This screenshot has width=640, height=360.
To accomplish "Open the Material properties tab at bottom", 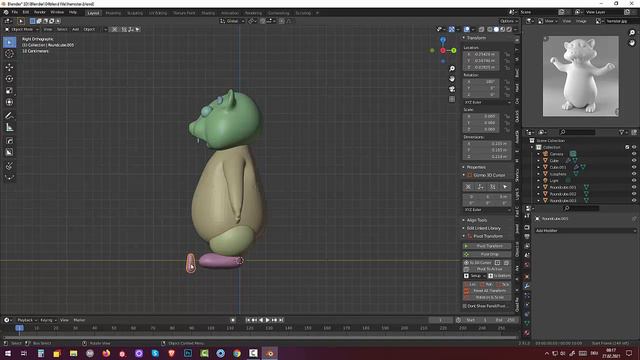I will [527, 333].
